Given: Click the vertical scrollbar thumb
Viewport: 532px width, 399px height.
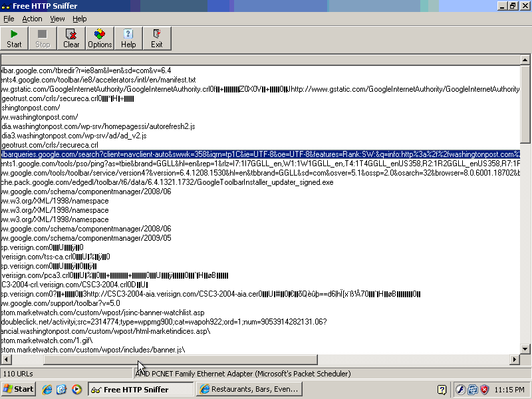Looking at the screenshot, I should pos(525,104).
